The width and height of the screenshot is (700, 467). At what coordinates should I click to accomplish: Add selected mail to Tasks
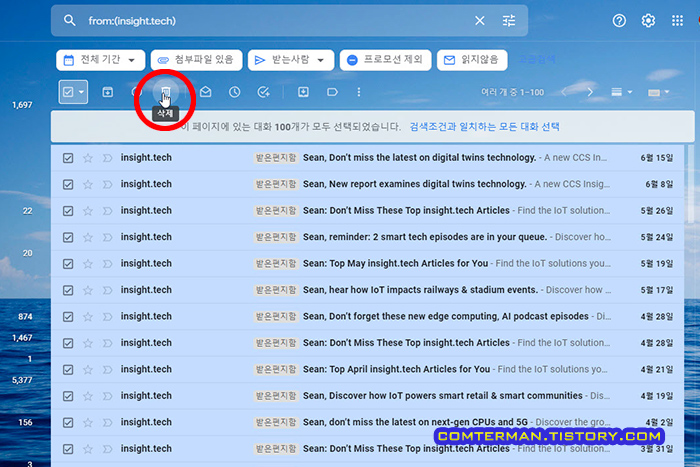click(263, 92)
